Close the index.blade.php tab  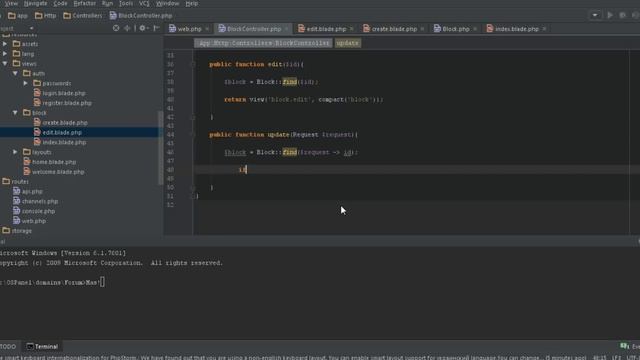point(544,29)
